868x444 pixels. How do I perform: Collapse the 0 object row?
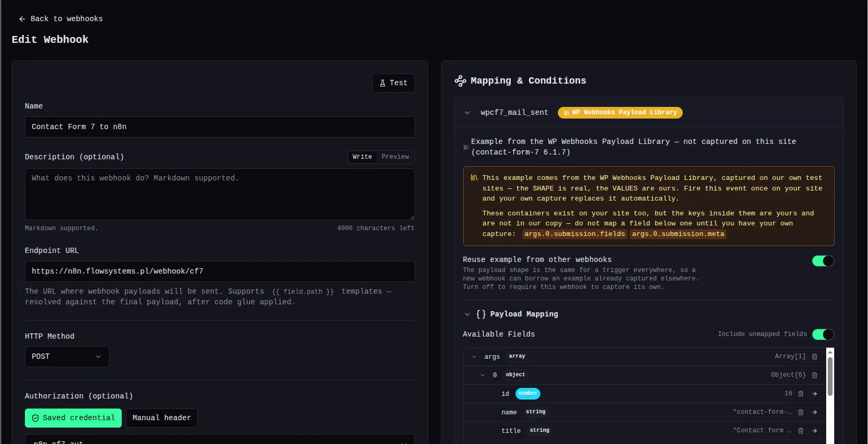pyautogui.click(x=483, y=375)
